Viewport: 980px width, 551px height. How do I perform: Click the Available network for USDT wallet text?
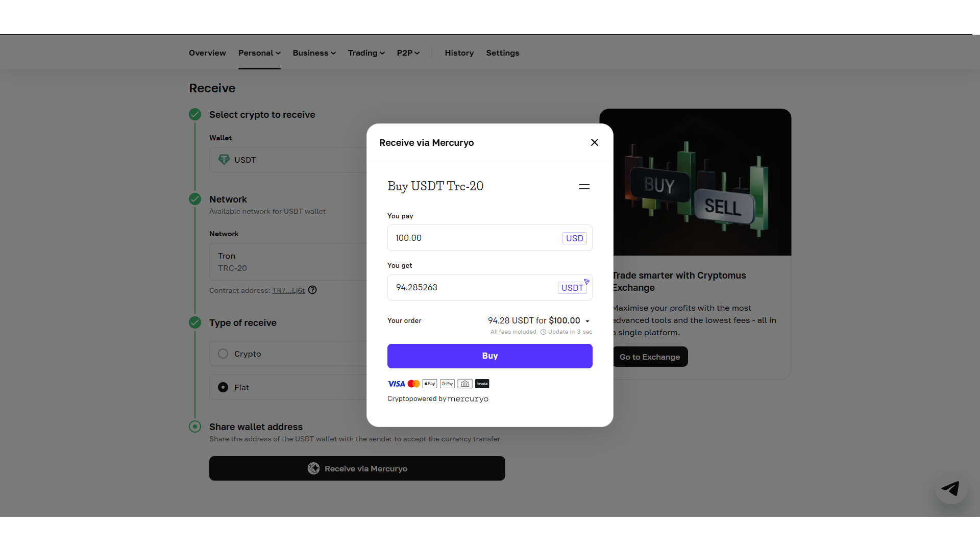click(x=267, y=212)
